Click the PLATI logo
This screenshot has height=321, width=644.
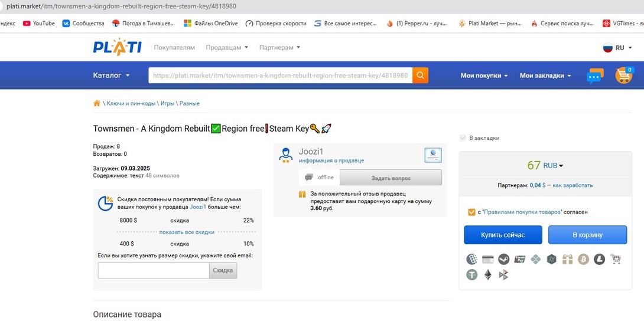click(x=118, y=47)
